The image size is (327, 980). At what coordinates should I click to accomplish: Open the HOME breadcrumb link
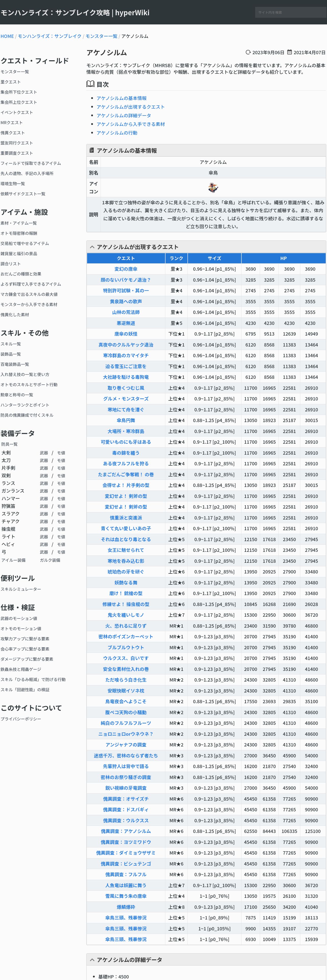(7, 36)
